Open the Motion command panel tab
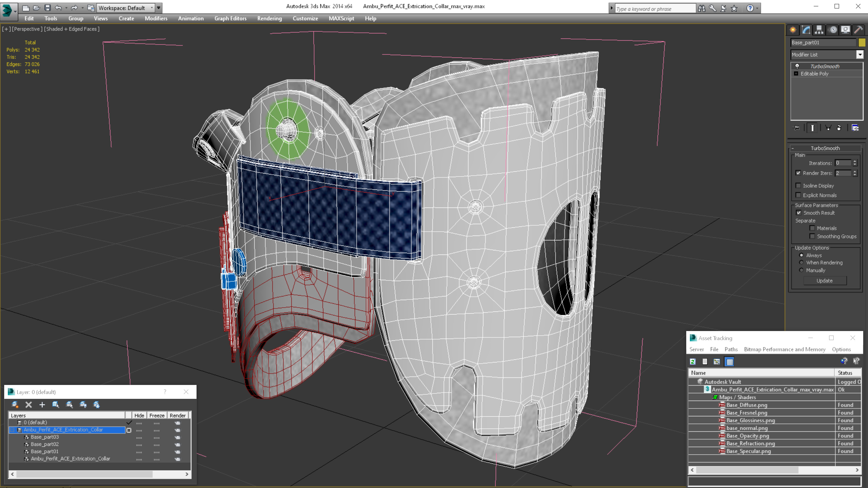The height and width of the screenshot is (488, 868). click(x=833, y=30)
